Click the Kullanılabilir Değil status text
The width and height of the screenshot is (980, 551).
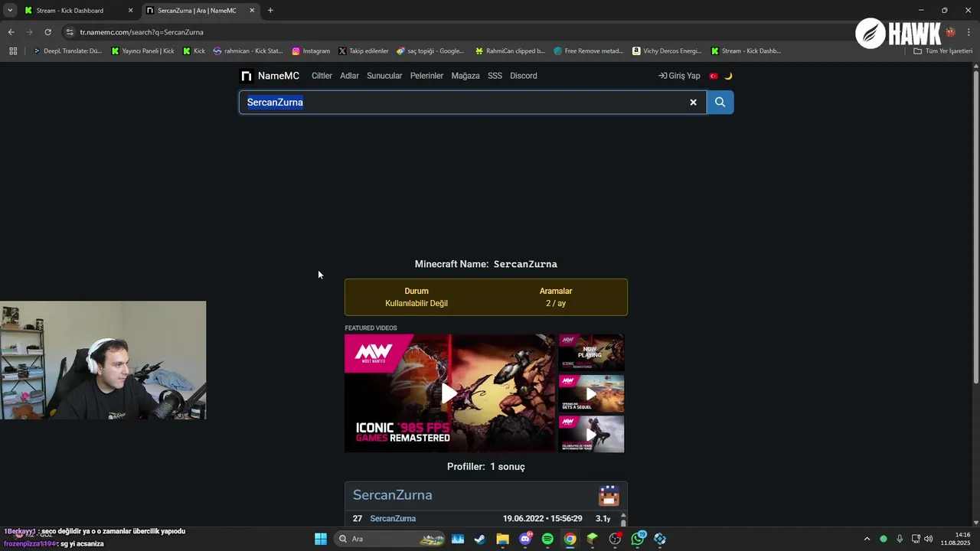[x=416, y=304]
